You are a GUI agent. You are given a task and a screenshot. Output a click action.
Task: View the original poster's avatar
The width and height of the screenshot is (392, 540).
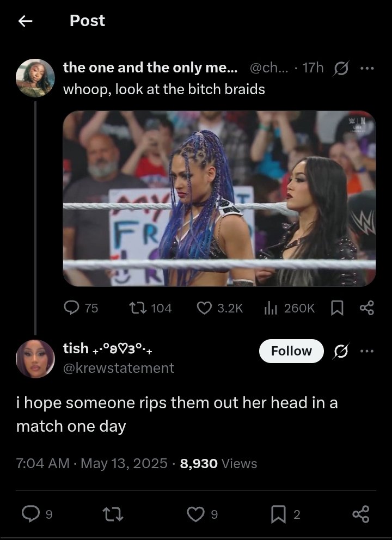pyautogui.click(x=35, y=78)
